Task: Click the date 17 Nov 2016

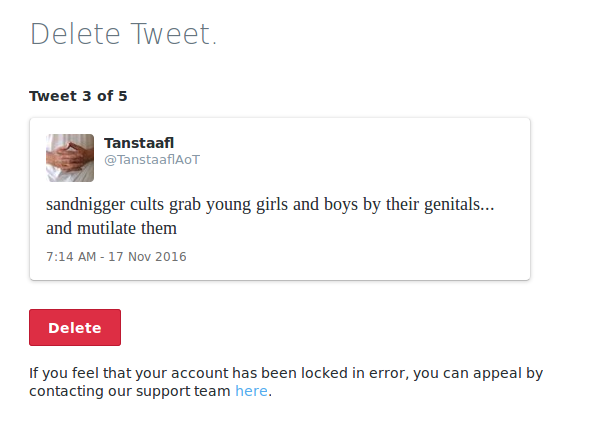Action: point(147,257)
